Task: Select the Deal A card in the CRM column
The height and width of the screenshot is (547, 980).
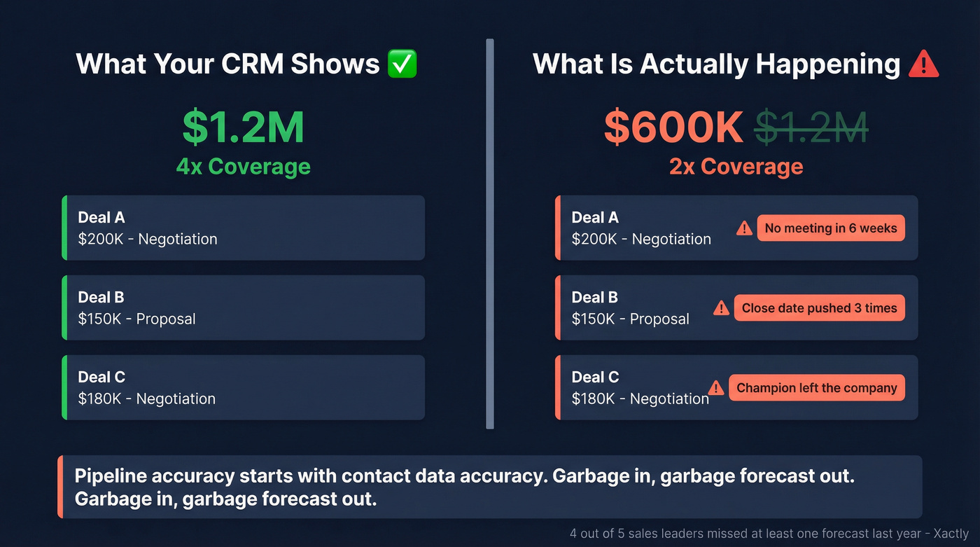Action: point(244,228)
